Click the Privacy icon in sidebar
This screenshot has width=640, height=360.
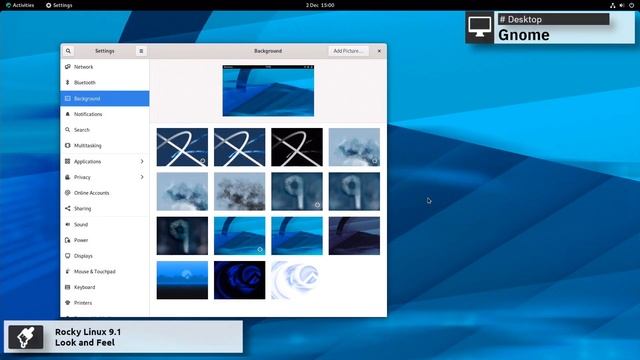[x=68, y=177]
